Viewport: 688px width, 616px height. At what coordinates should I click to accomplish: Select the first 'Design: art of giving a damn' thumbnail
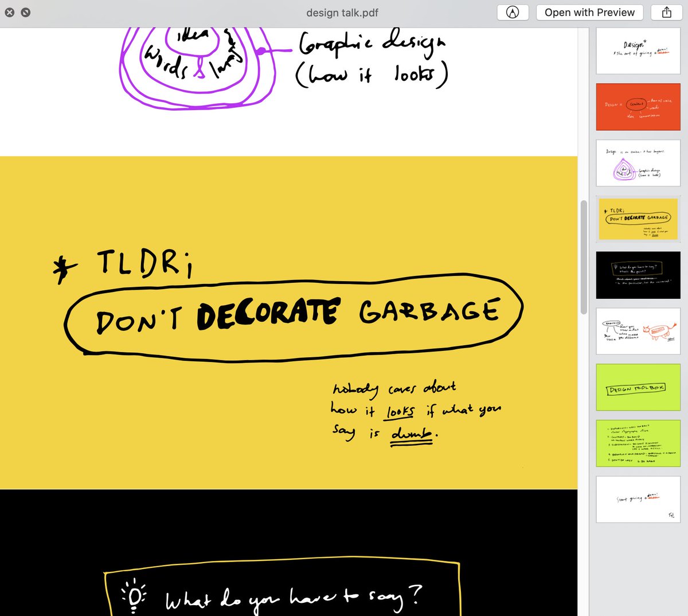[x=638, y=50]
